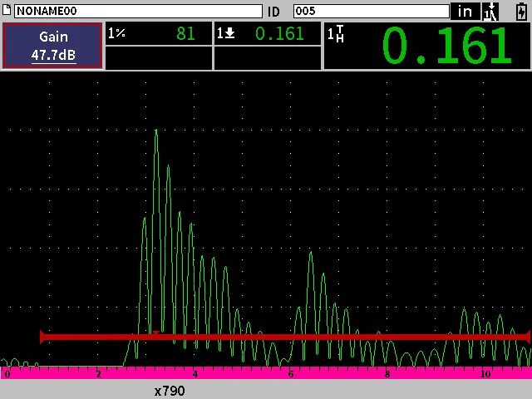Click the left end cap of red gate
The image size is (532, 399).
(x=42, y=337)
